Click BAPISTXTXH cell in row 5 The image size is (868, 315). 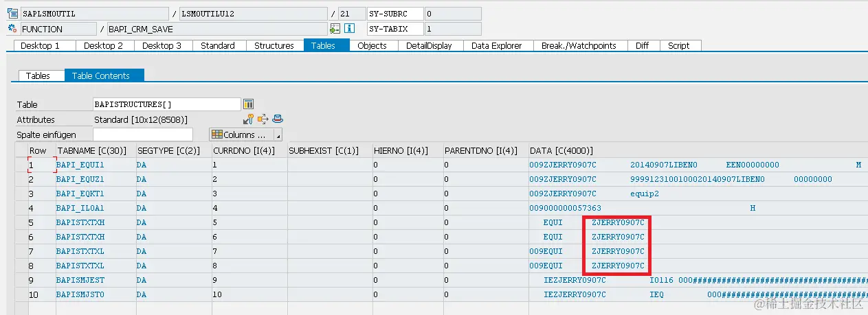pyautogui.click(x=94, y=222)
